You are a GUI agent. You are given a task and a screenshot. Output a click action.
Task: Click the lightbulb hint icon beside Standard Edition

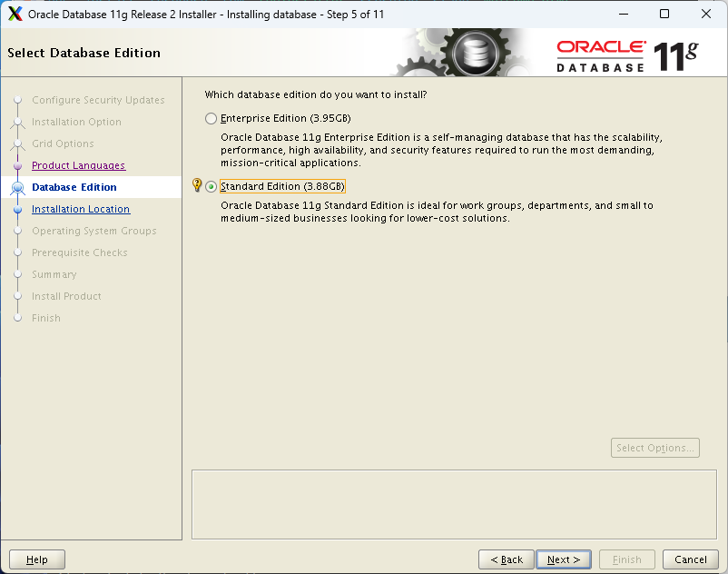(197, 185)
